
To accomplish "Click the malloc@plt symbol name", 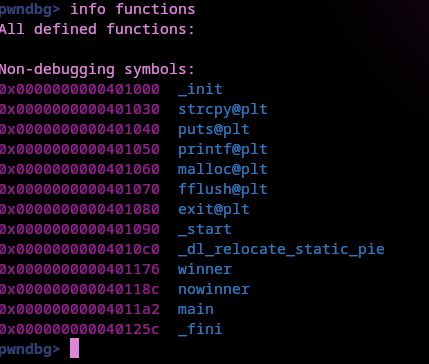I will 223,169.
